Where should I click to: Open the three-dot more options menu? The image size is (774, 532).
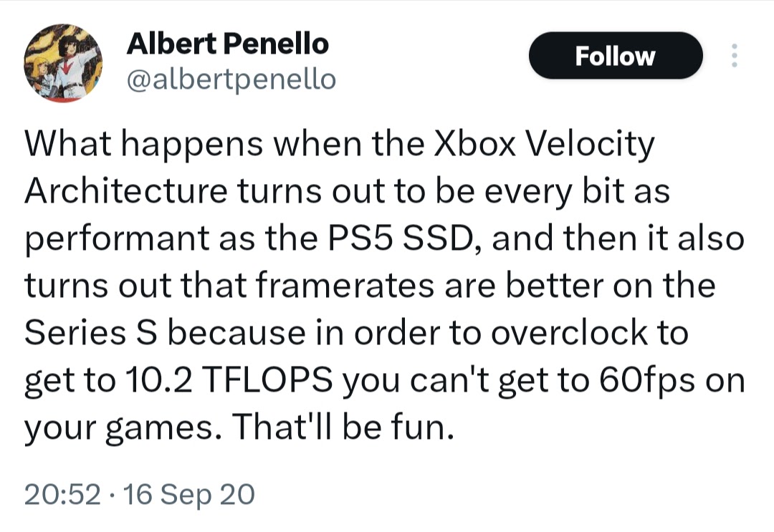click(734, 56)
